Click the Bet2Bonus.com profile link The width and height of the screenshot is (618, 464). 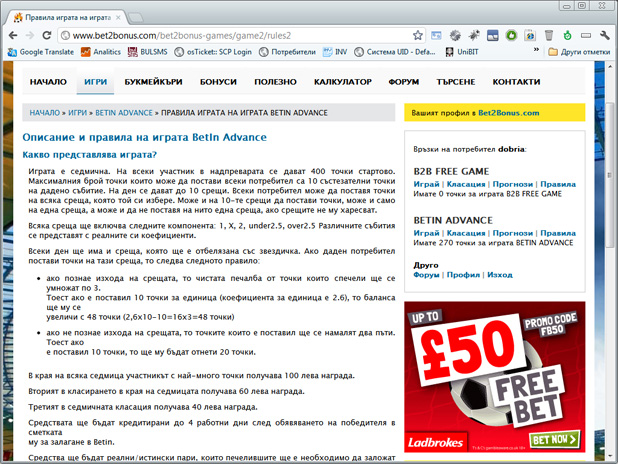508,113
